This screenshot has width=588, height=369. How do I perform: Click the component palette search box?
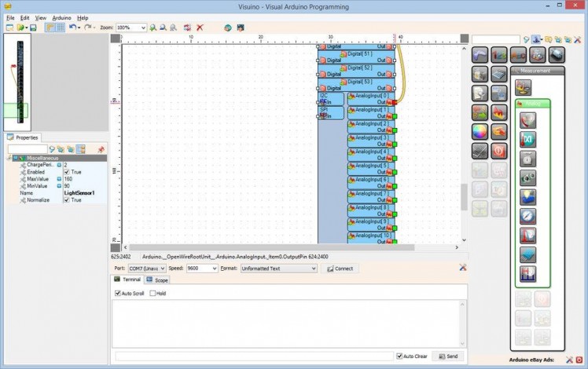[496, 39]
